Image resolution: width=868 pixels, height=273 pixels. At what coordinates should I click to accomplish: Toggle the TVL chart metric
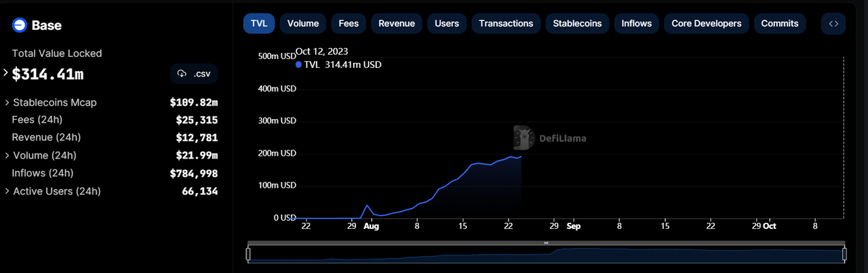[x=258, y=24]
